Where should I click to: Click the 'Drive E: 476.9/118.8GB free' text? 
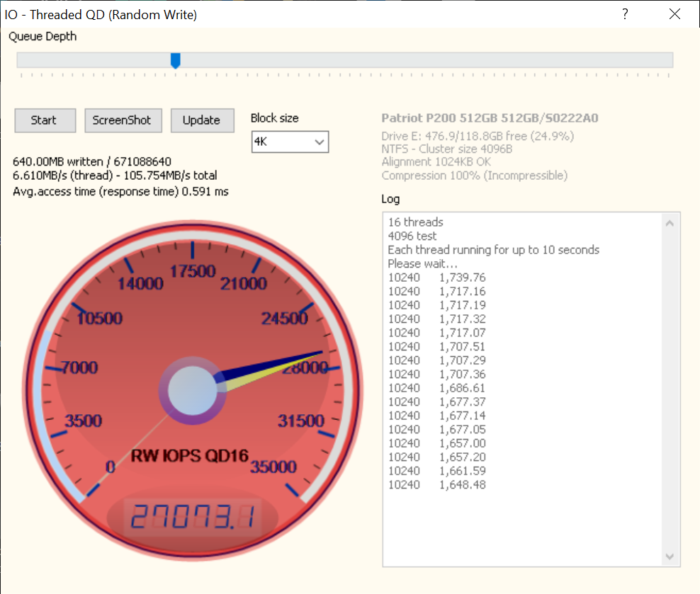click(478, 136)
